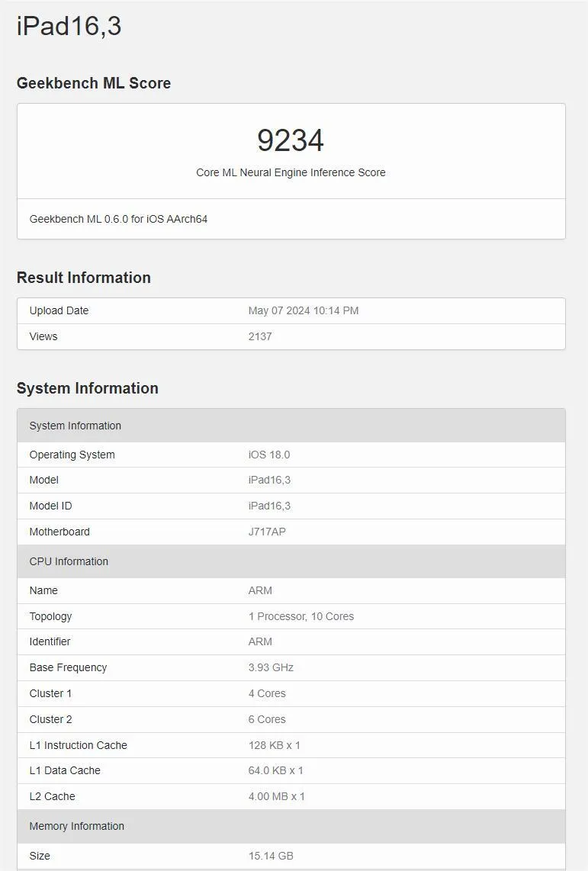
Task: Click the Geekbench ML Score heading
Action: pos(94,83)
